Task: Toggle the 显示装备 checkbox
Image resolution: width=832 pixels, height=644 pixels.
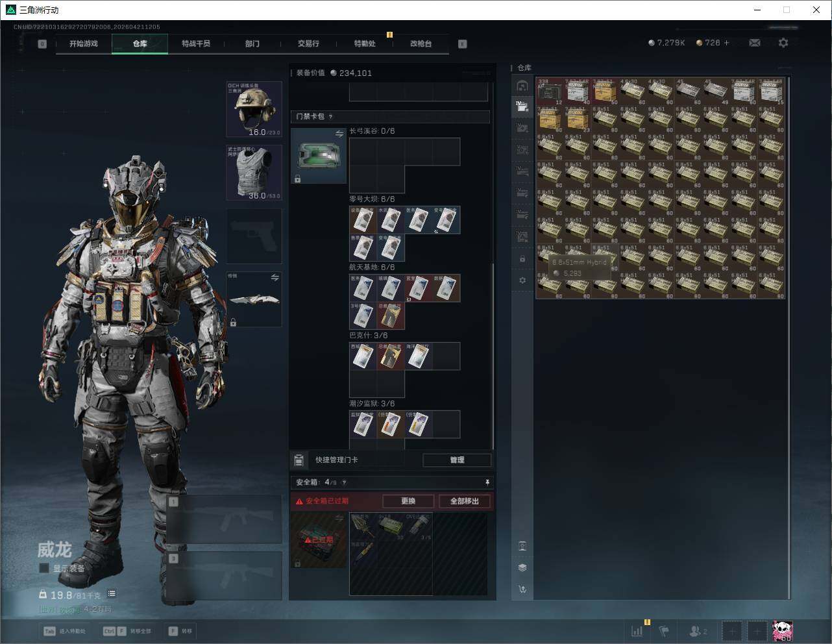Action: click(44, 568)
